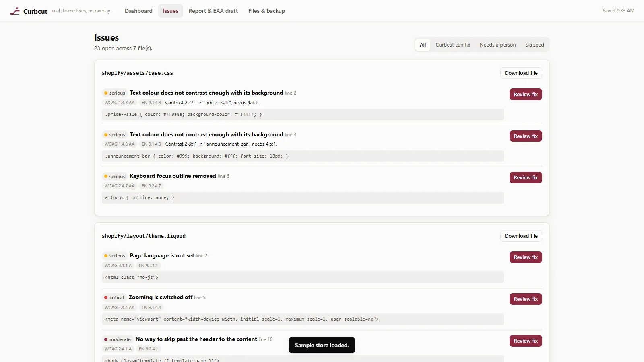Screen dimensions: 644x362
Task: Review fix for announcement-bar contrast issue
Action: coord(526,136)
